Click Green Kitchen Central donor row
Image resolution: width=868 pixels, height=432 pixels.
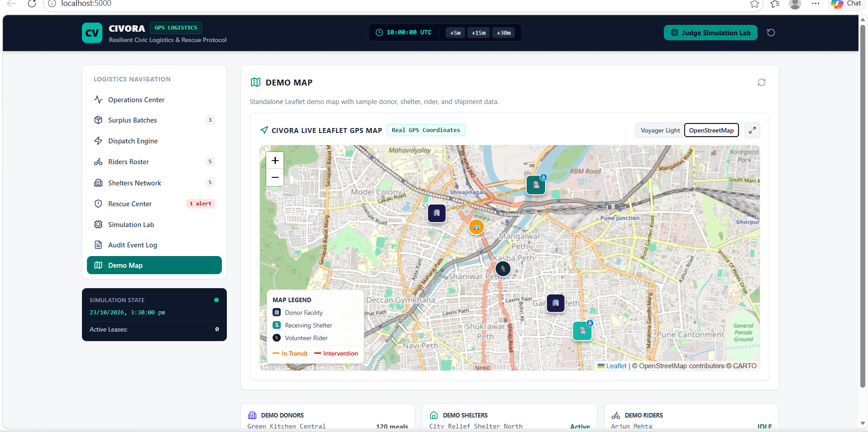(x=328, y=426)
